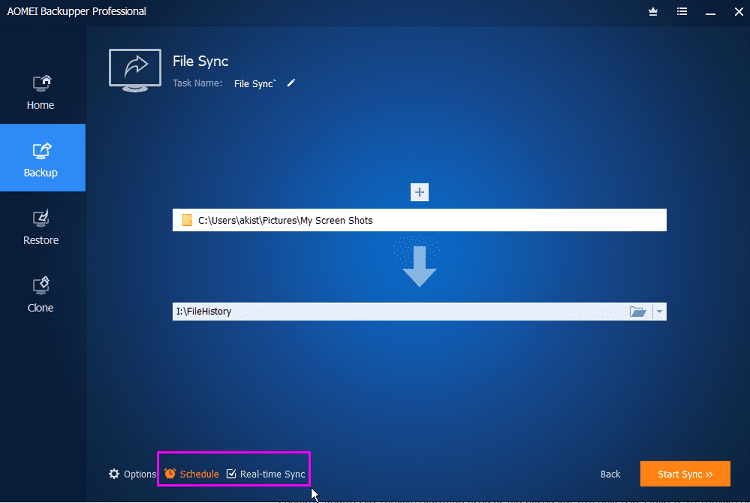
Task: Open the Clone sidebar section
Action: click(x=41, y=295)
